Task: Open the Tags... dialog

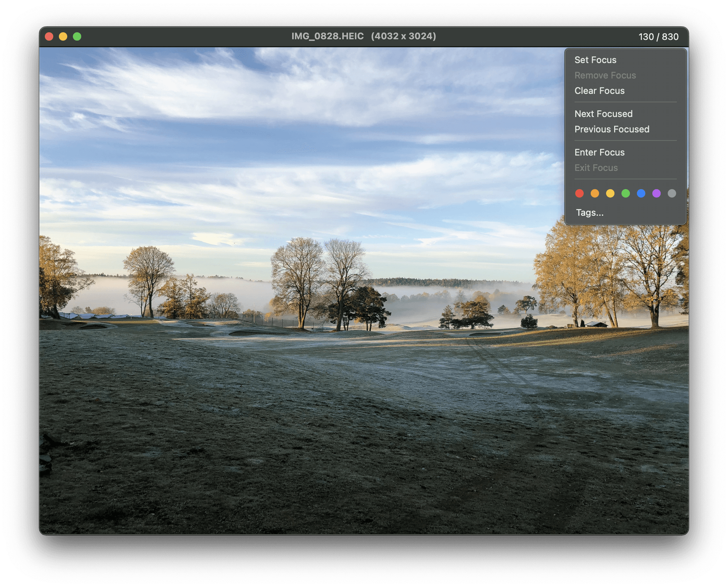Action: pyautogui.click(x=589, y=213)
